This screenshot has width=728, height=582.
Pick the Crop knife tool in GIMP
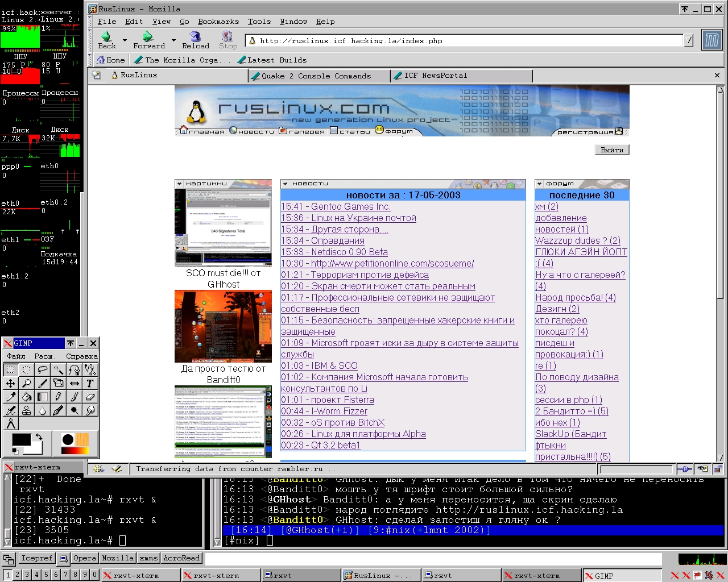click(43, 384)
